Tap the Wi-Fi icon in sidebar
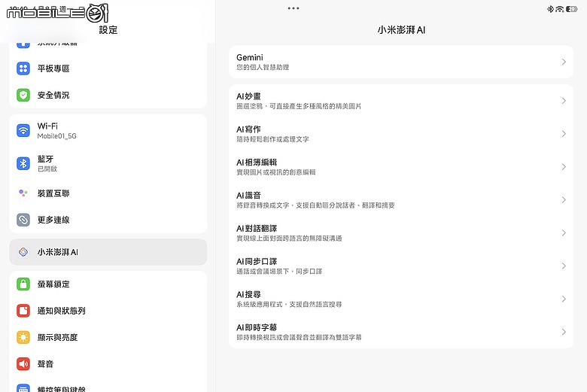 click(23, 131)
